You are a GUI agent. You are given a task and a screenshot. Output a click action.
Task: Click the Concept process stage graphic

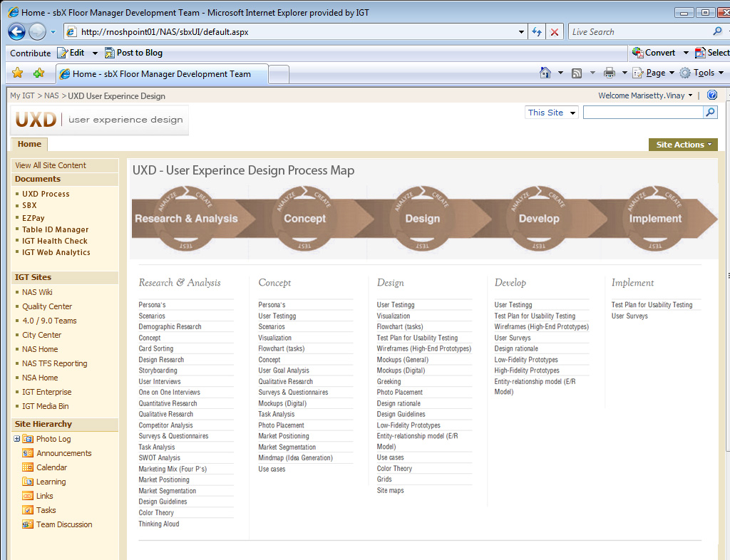305,219
